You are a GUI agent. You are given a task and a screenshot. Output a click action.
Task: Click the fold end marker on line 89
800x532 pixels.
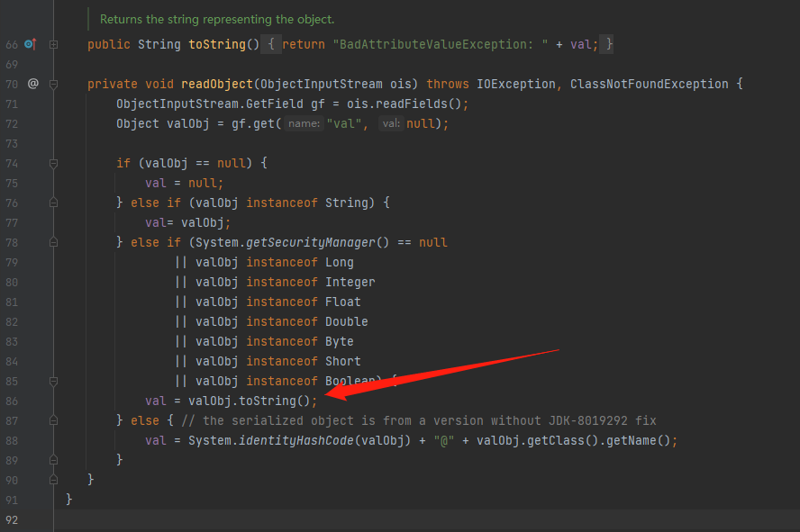(x=53, y=460)
